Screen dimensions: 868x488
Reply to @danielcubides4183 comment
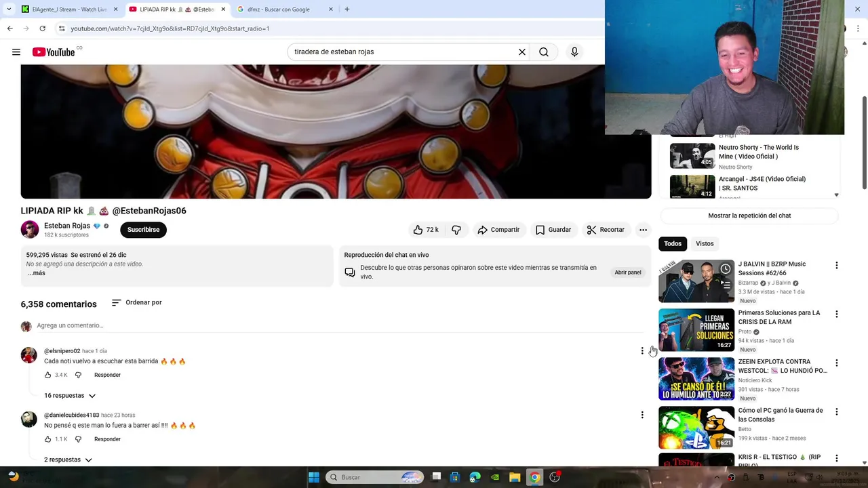pyautogui.click(x=107, y=439)
